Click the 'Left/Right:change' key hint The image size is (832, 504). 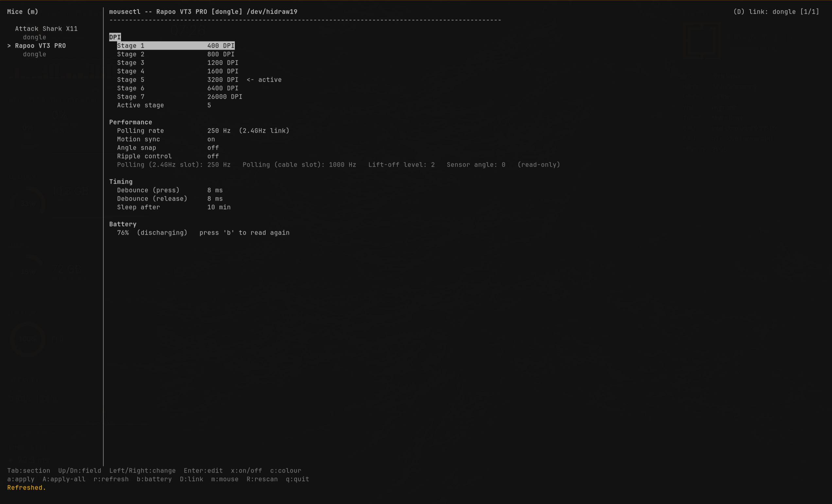click(x=143, y=471)
